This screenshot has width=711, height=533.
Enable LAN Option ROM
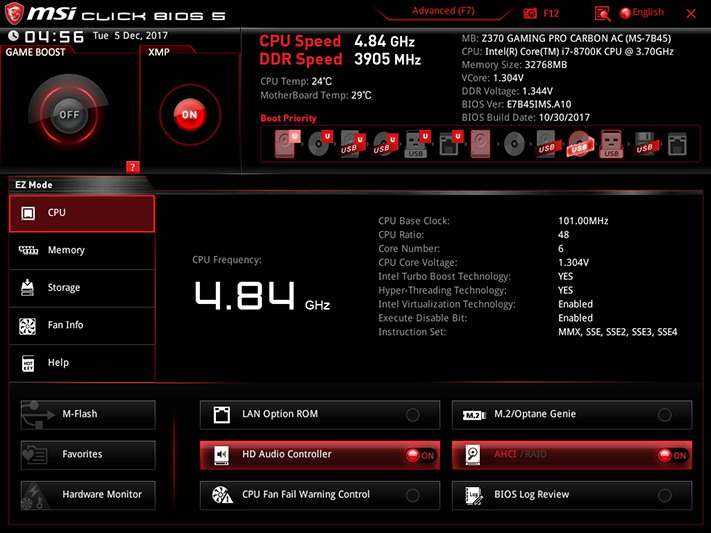click(320, 414)
